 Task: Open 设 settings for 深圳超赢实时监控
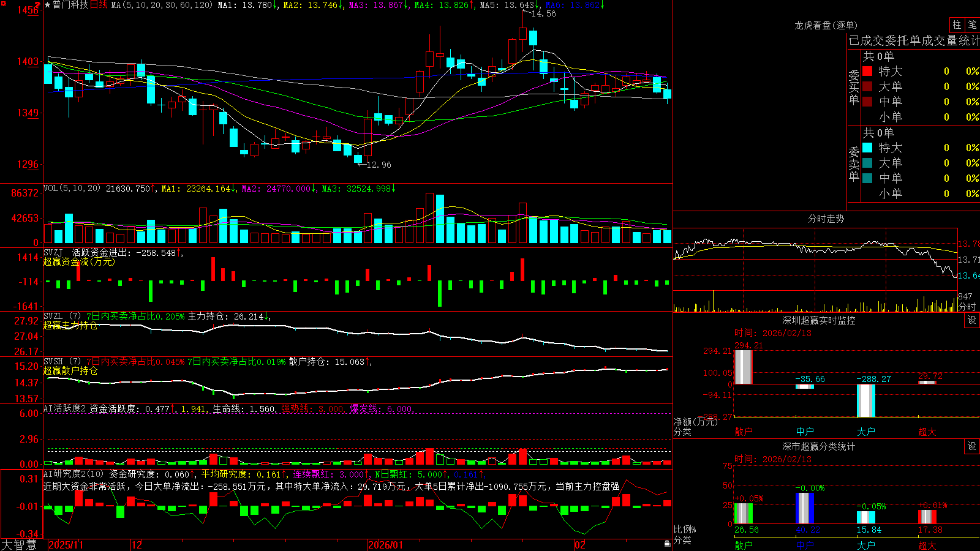click(972, 320)
